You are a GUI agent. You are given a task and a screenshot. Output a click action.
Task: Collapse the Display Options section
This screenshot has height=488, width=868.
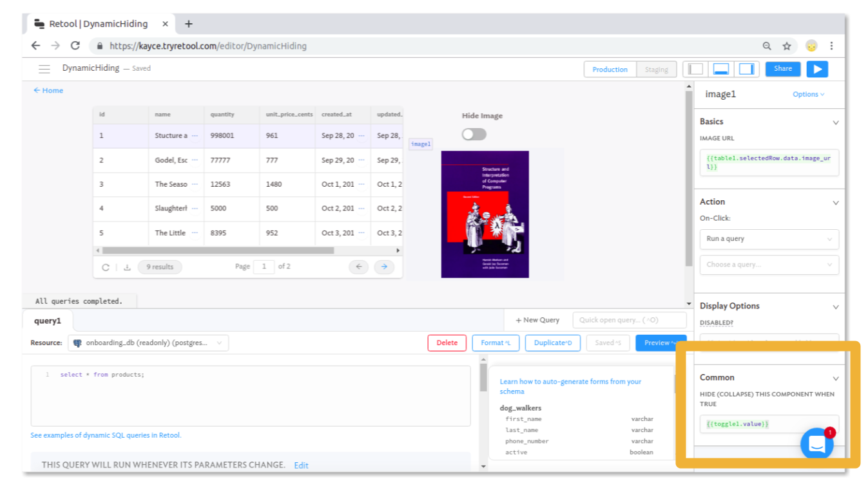pos(835,306)
